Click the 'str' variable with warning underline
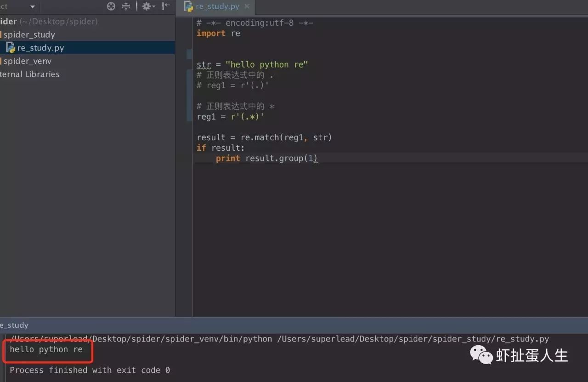588x382 pixels. (x=204, y=65)
